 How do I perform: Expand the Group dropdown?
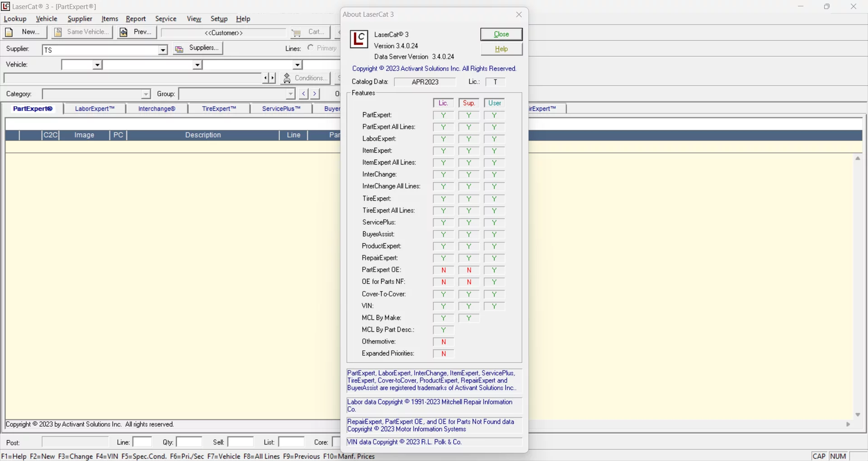291,94
